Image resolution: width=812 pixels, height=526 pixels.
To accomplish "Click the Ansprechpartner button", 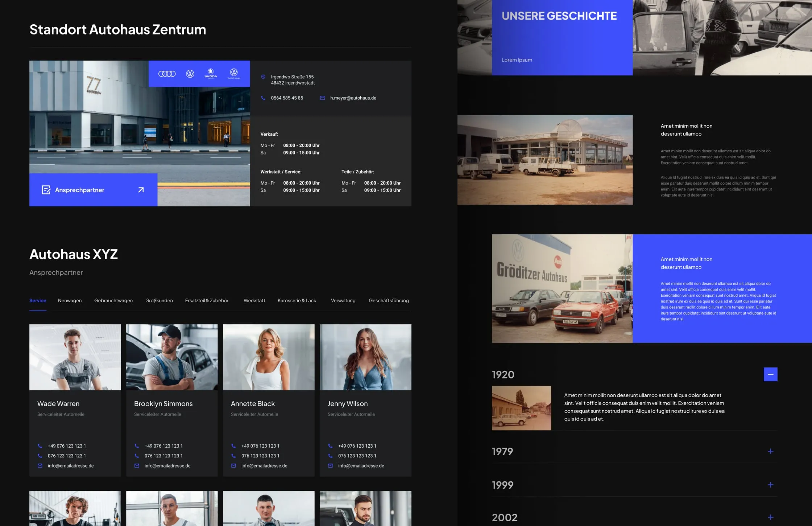I will (94, 190).
